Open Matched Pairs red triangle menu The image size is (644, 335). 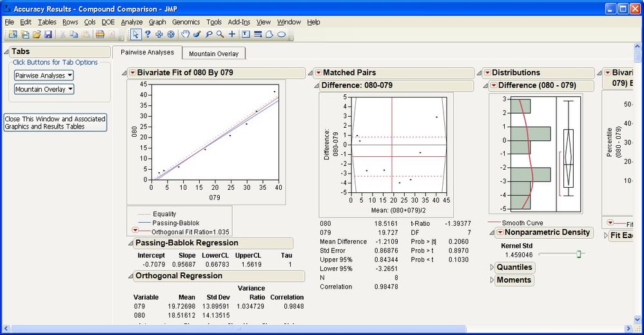(318, 73)
